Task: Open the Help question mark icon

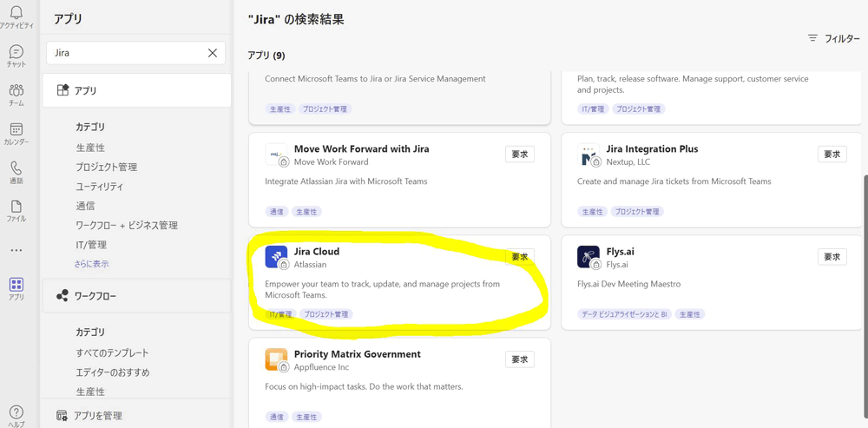Action: point(16,412)
